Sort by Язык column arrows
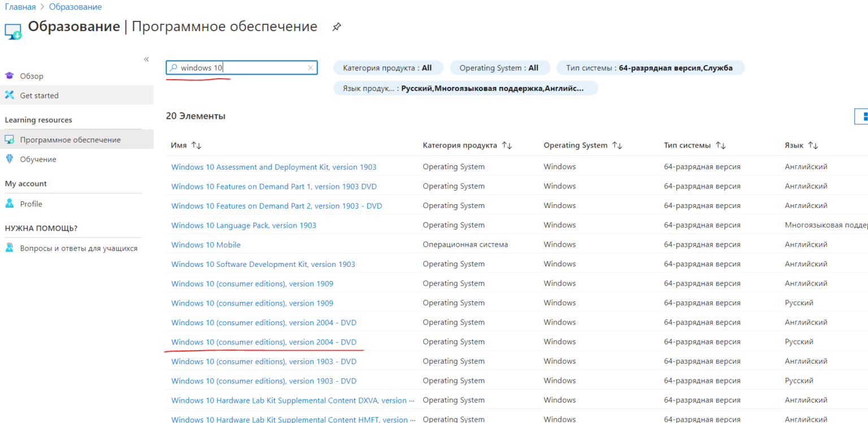868x423 pixels. [813, 145]
